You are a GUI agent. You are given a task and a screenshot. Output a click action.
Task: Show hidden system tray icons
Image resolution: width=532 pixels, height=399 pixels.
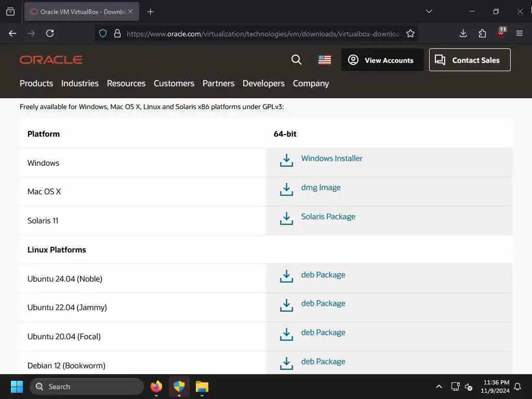tap(438, 387)
